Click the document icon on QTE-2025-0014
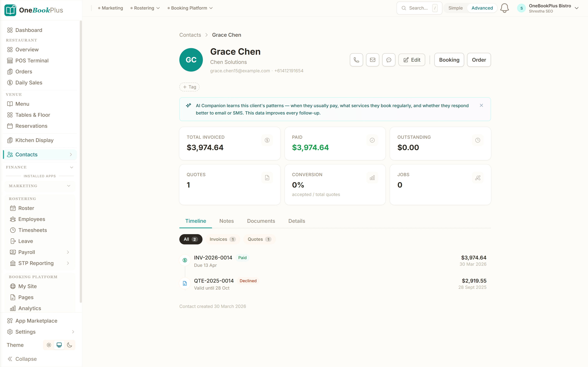The width and height of the screenshot is (588, 367). click(x=185, y=283)
